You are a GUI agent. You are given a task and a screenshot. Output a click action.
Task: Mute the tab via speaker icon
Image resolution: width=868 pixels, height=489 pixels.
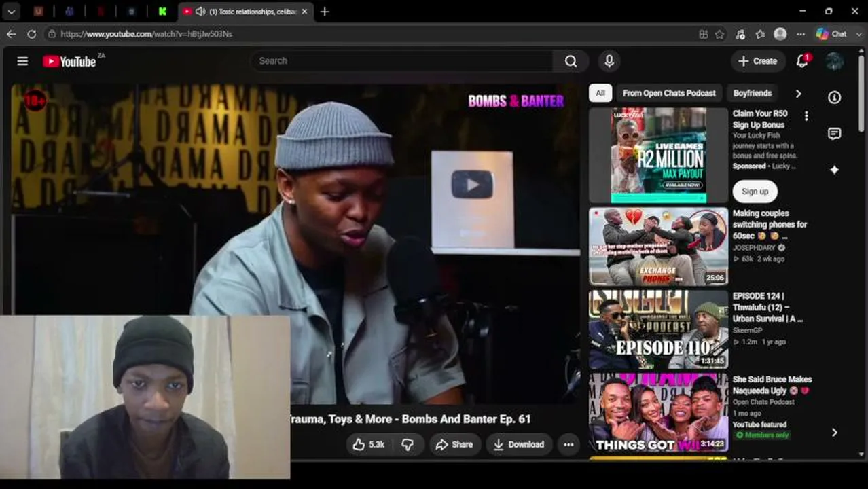click(200, 12)
